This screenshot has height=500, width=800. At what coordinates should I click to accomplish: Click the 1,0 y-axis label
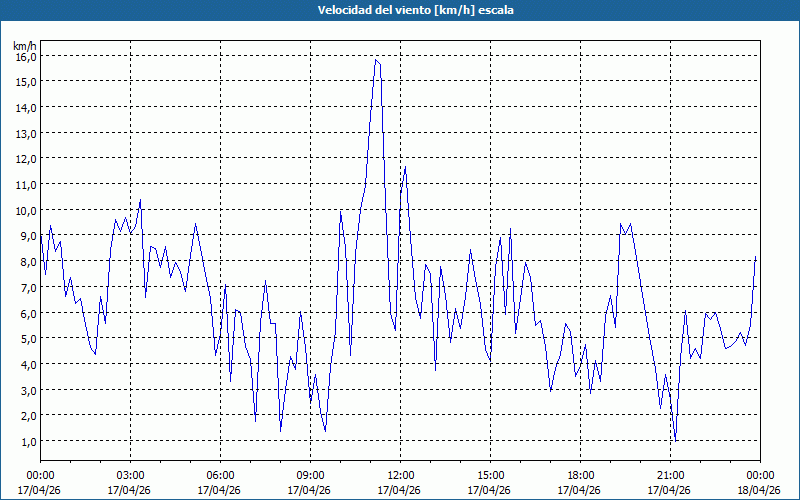27,441
